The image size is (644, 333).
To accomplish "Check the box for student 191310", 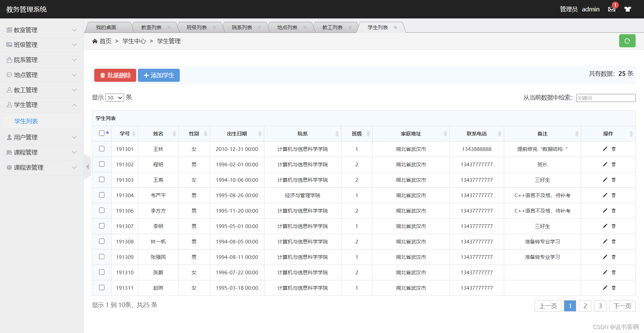I will tap(102, 272).
